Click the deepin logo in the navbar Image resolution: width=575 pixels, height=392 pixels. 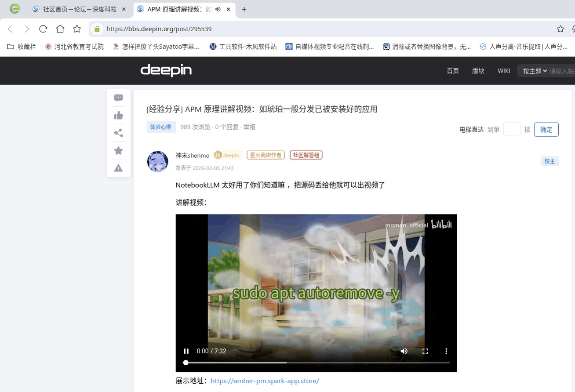(x=166, y=70)
